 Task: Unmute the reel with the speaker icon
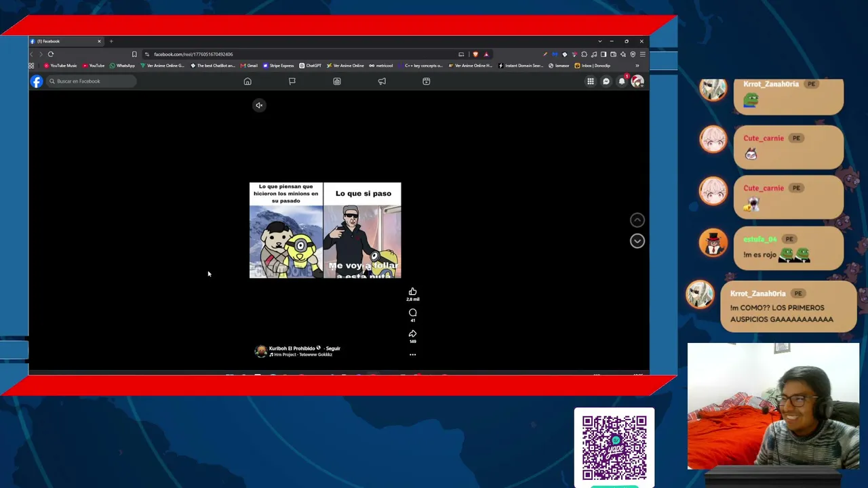(x=259, y=105)
